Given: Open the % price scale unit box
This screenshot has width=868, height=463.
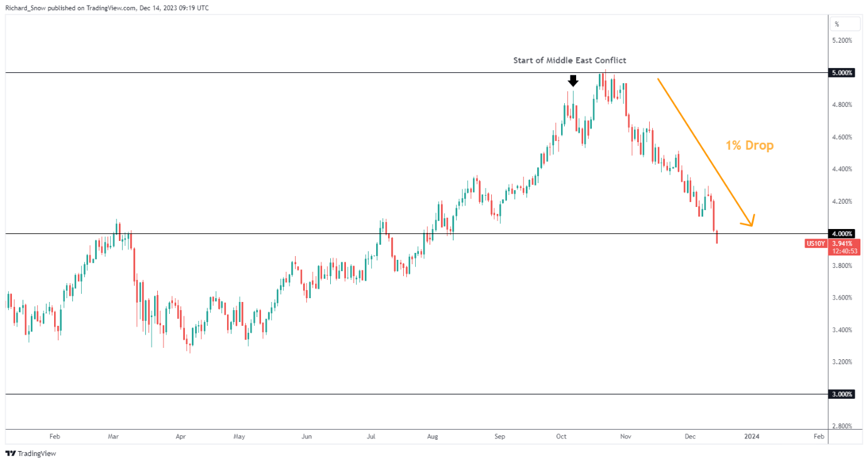Looking at the screenshot, I should (x=845, y=24).
